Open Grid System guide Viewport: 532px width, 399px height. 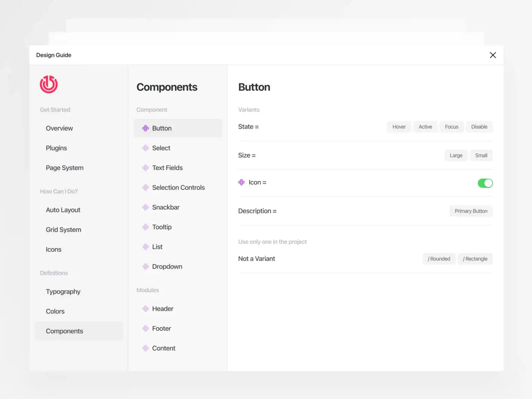pos(63,230)
